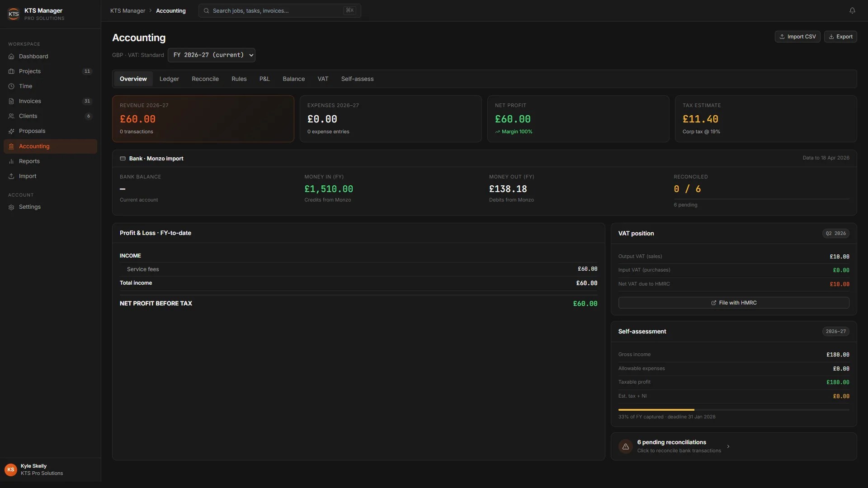Click the Total income row

tap(359, 283)
